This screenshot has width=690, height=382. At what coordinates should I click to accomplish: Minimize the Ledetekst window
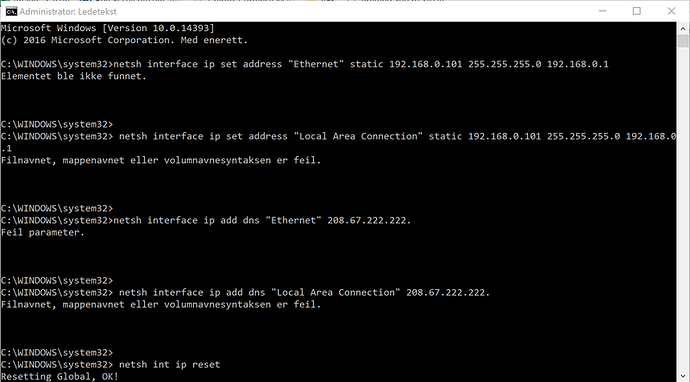point(602,11)
